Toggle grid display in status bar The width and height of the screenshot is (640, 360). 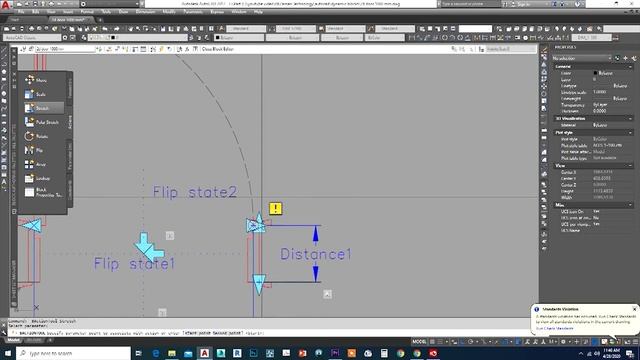pyautogui.click(x=432, y=342)
